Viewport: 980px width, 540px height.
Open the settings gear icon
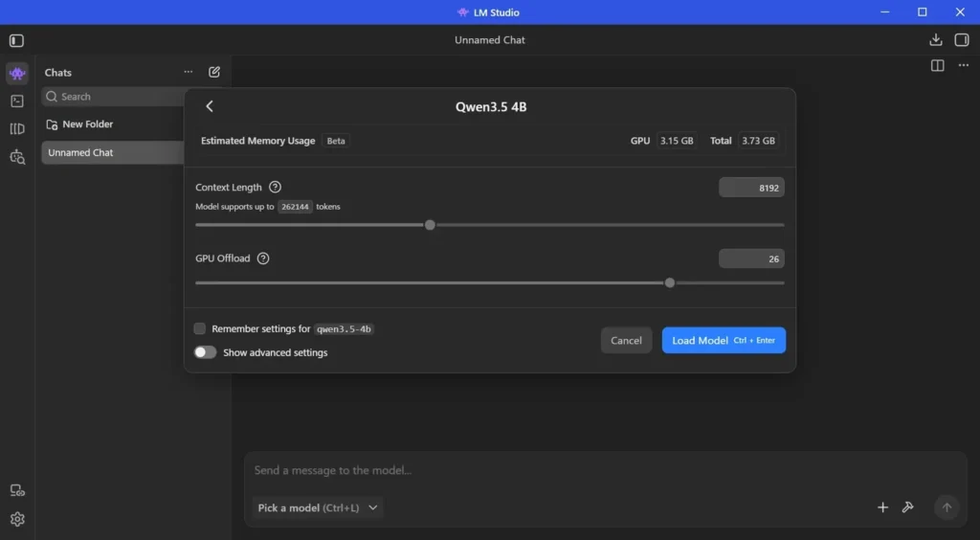click(x=17, y=519)
